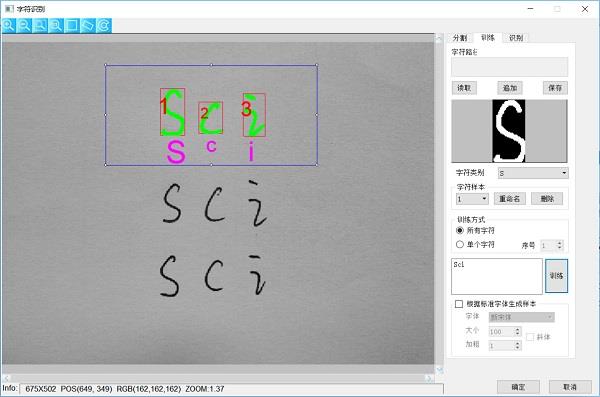Click the tall 训练 train button
This screenshot has height=397, width=600.
click(x=556, y=276)
